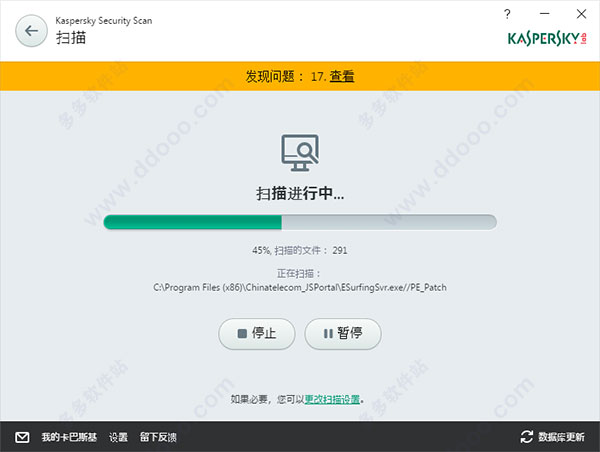The height and width of the screenshot is (452, 600).
Task: Open 更改扫描设置 link
Action: [x=332, y=400]
